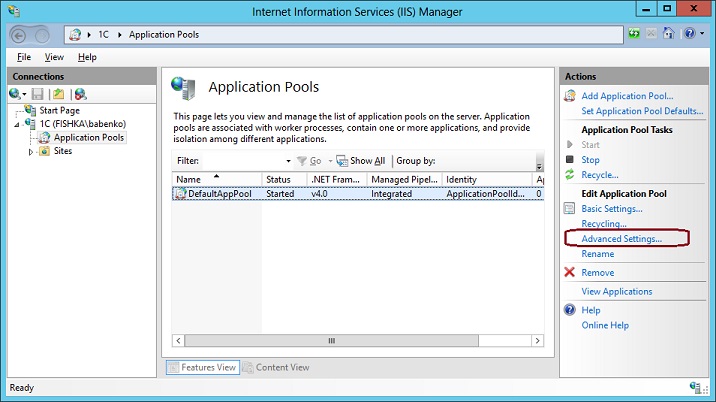This screenshot has width=716, height=402.
Task: Click the status bar network icon
Action: (x=697, y=388)
